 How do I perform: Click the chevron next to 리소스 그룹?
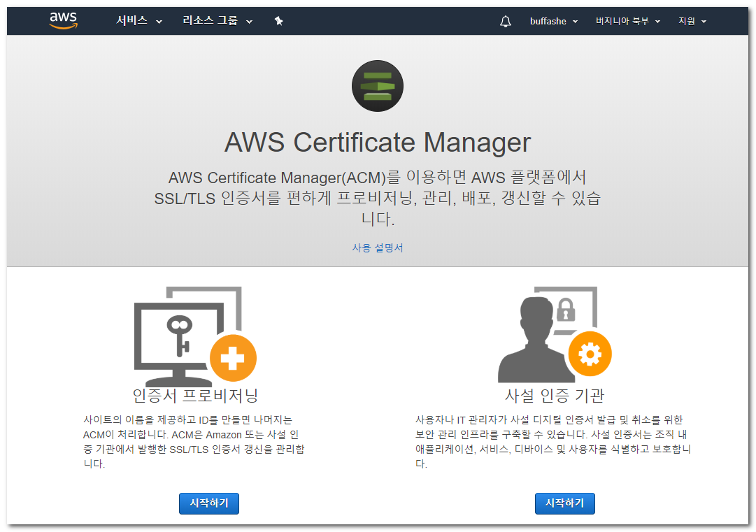coord(249,22)
